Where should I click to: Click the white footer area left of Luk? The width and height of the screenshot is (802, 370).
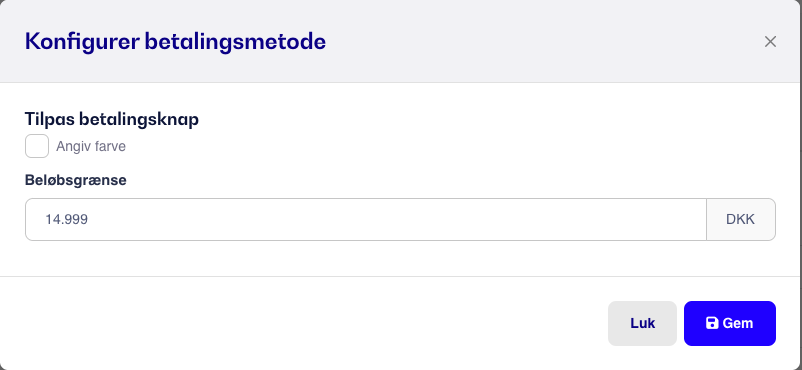click(307, 323)
